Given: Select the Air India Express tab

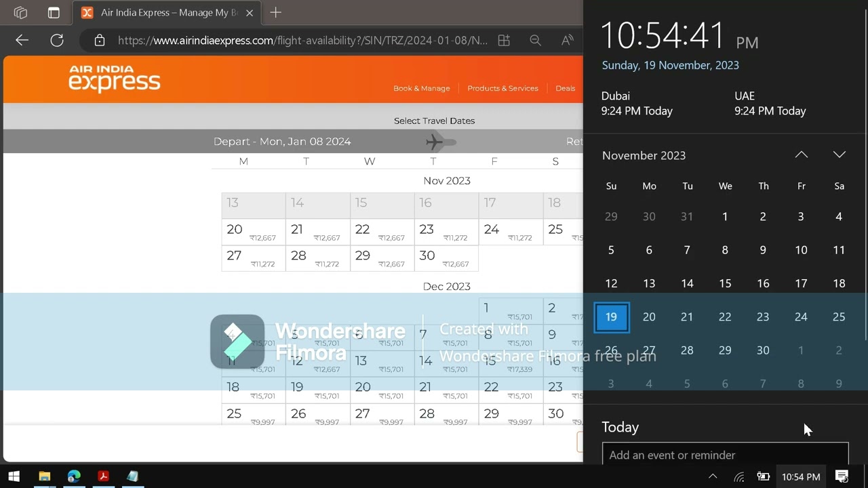Looking at the screenshot, I should [167, 13].
